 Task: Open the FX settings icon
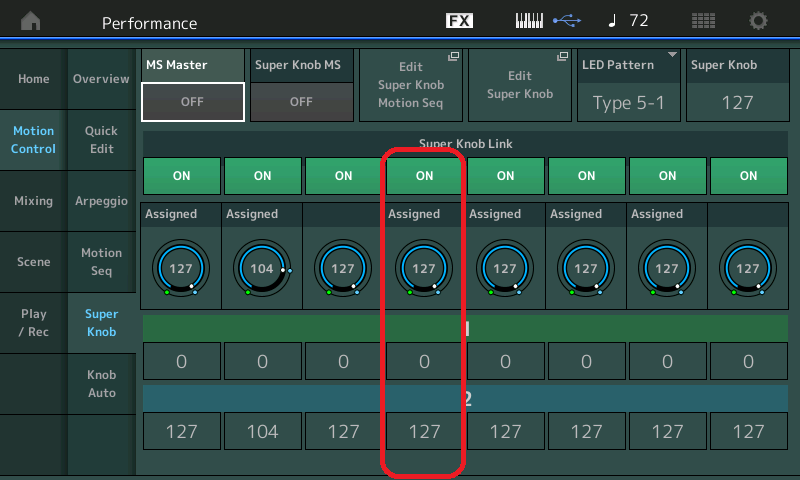point(459,21)
